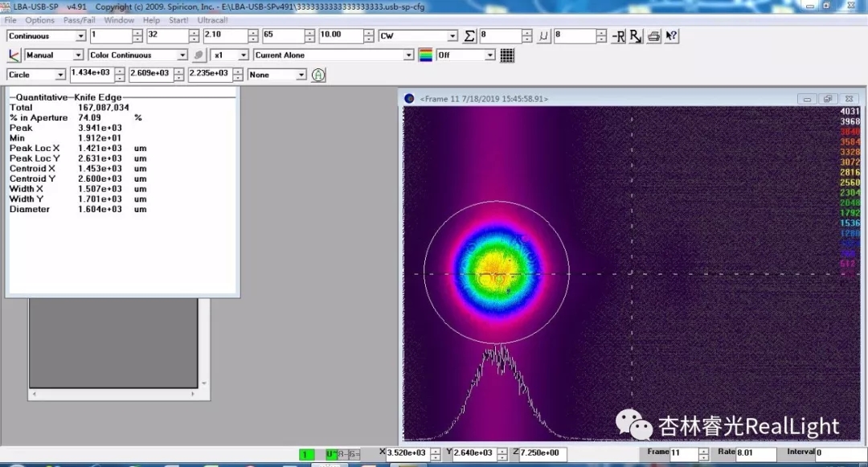The width and height of the screenshot is (868, 467).
Task: Click the Start! menu command
Action: pos(178,20)
